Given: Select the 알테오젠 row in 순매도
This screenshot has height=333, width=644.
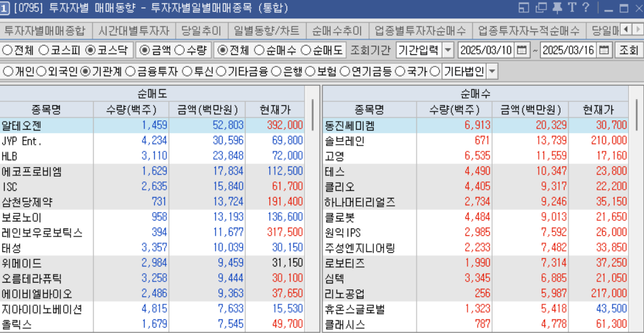Looking at the screenshot, I should click(152, 126).
